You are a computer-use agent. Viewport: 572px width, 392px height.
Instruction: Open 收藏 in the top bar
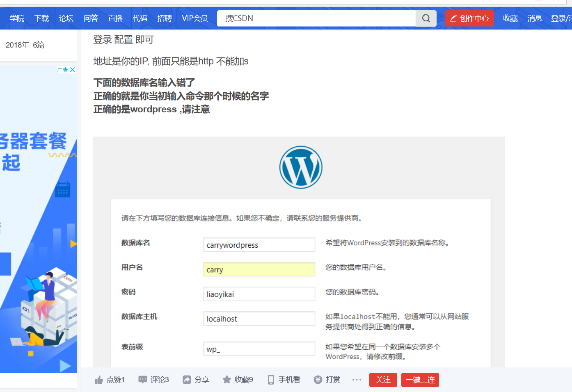click(510, 18)
